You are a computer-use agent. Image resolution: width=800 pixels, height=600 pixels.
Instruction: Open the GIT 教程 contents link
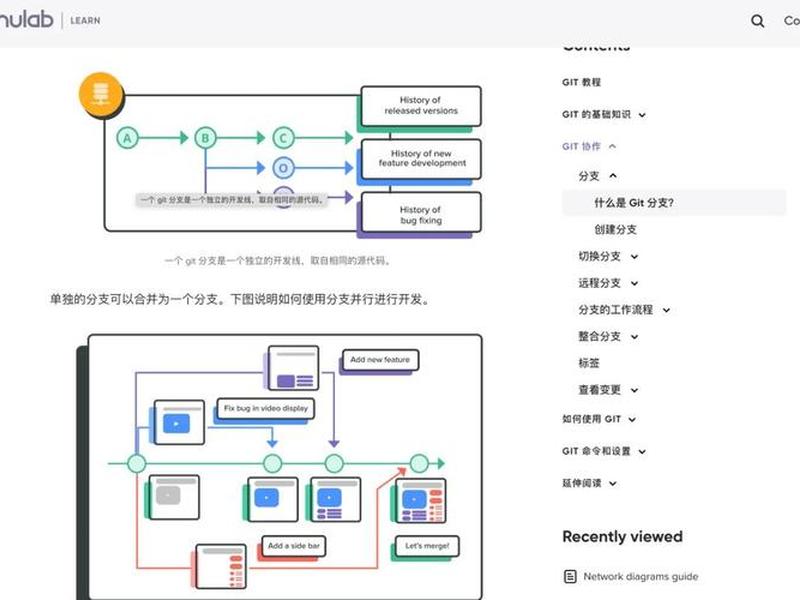(x=581, y=82)
